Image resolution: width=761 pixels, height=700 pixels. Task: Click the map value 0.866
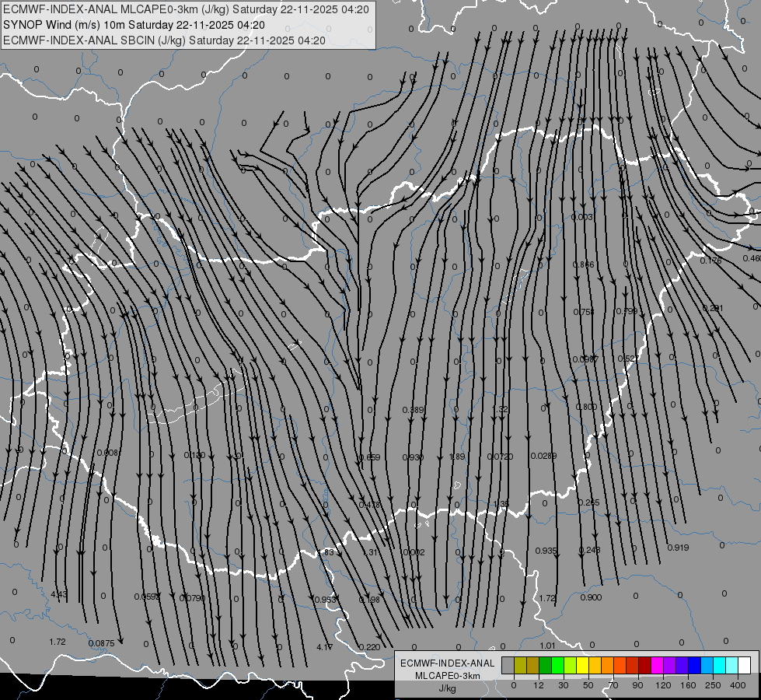583,264
